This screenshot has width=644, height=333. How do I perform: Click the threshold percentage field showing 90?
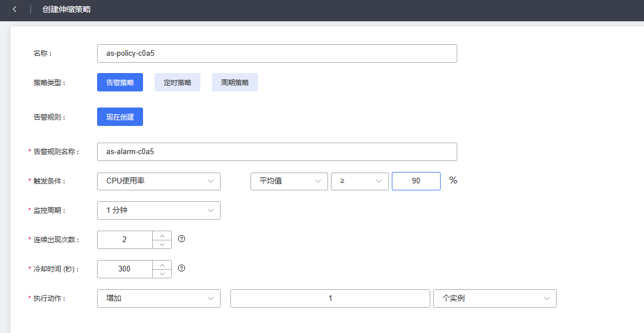click(416, 181)
